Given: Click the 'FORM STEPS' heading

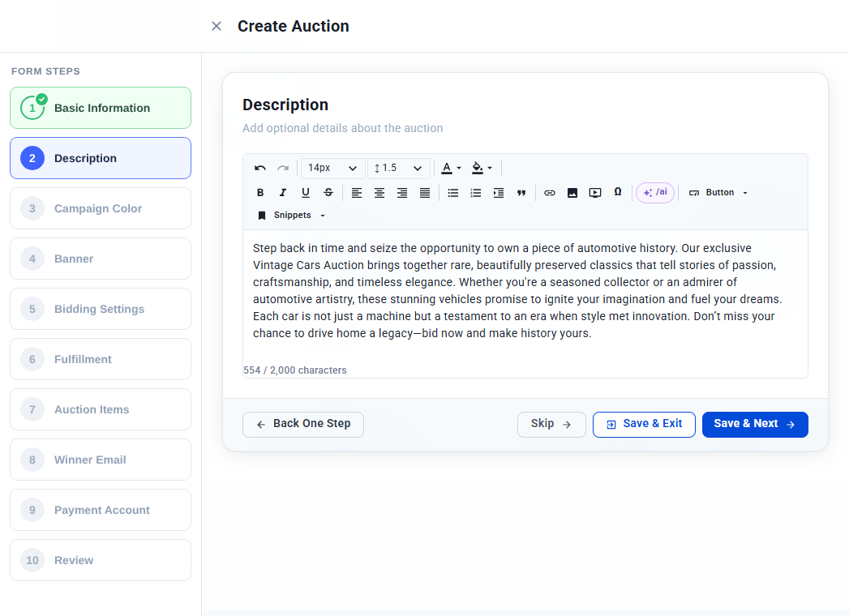Looking at the screenshot, I should (45, 71).
